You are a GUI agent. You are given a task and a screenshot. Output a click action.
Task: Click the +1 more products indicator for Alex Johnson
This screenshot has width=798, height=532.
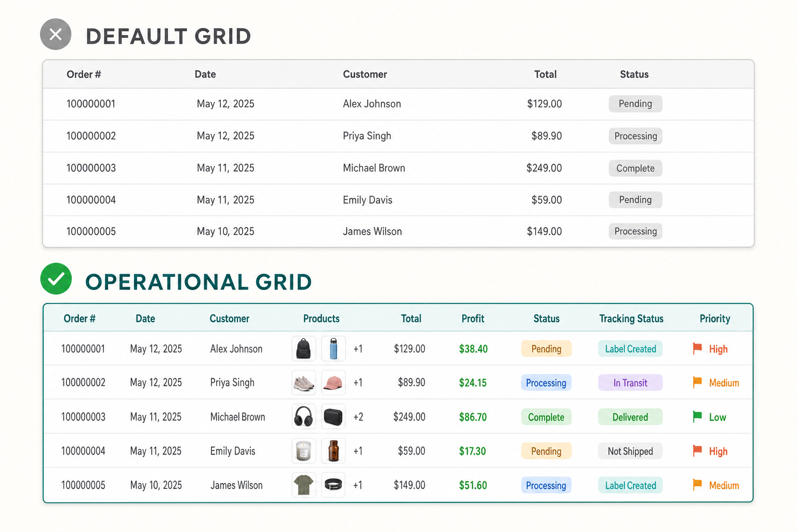(358, 349)
